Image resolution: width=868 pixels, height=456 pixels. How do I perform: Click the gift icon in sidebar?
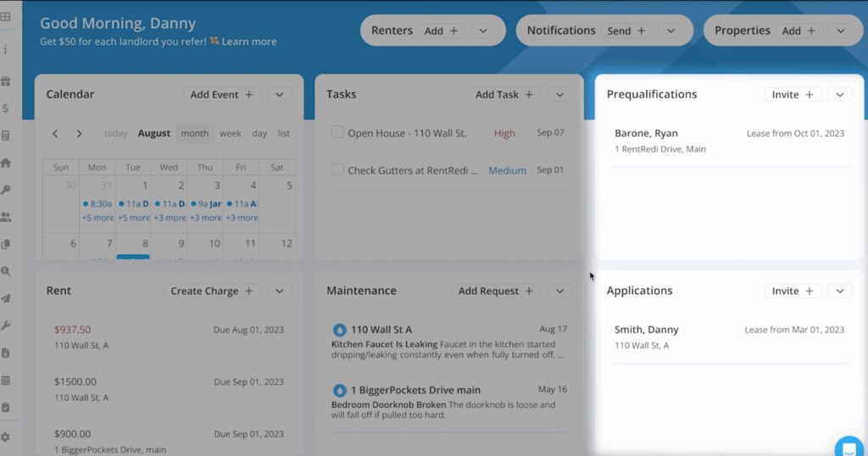coord(6,81)
